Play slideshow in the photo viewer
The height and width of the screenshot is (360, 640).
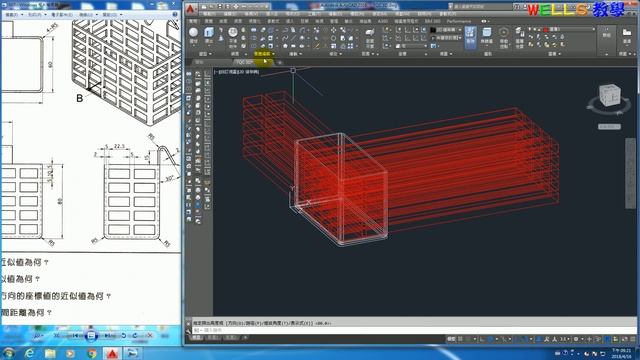click(x=91, y=336)
